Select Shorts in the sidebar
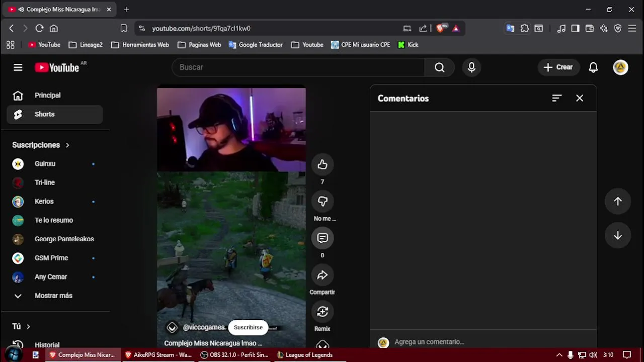The width and height of the screenshot is (644, 362). point(55,114)
